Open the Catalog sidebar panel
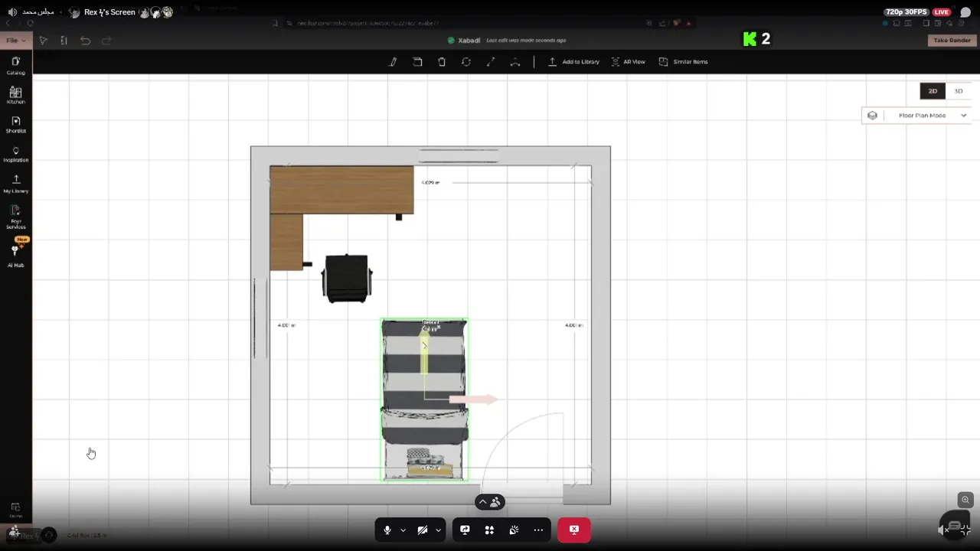 click(x=15, y=66)
